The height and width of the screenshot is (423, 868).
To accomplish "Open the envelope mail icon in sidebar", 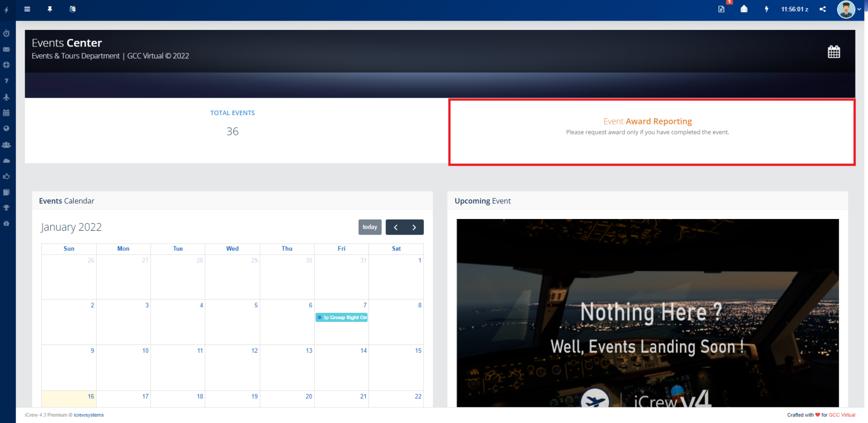I will [6, 50].
